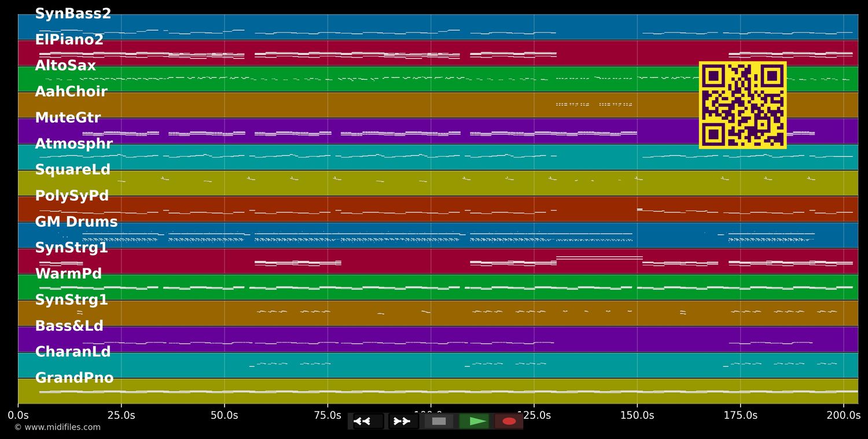Choose the GM Drums track label

(76, 222)
